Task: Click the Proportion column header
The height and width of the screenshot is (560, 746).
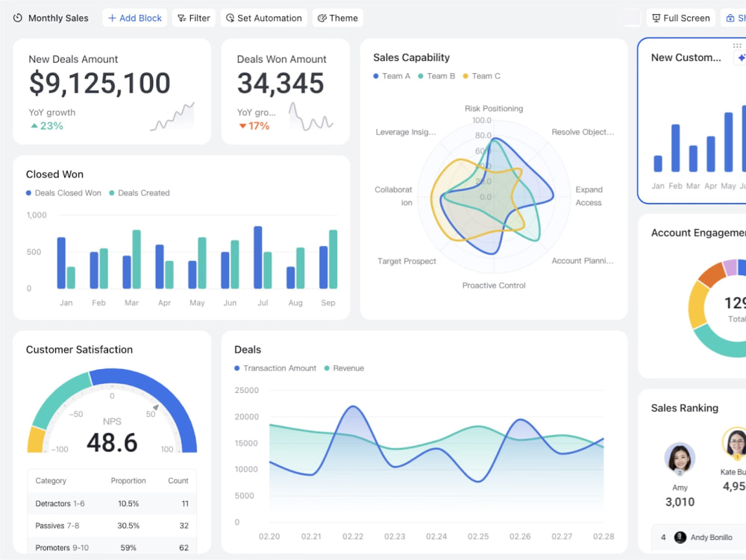Action: click(x=128, y=481)
